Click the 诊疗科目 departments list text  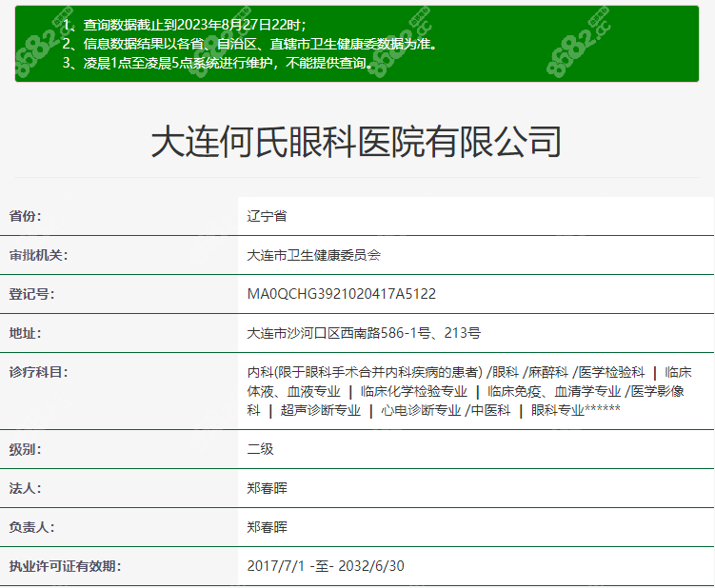click(469, 391)
